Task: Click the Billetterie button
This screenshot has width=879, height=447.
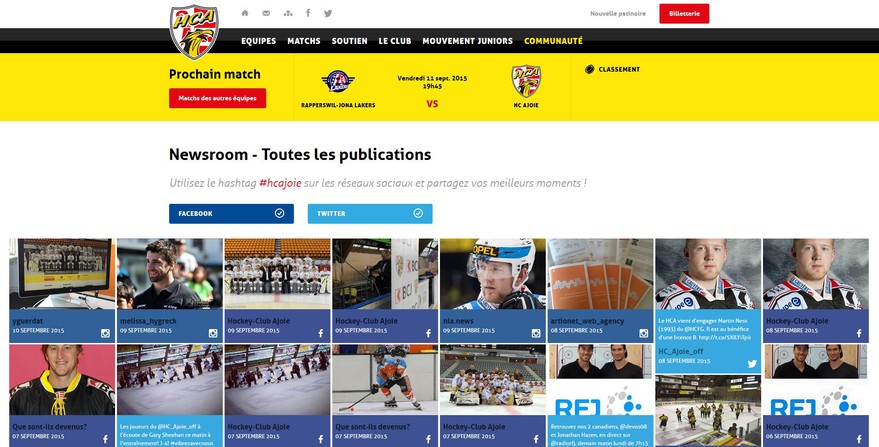Action: click(684, 13)
